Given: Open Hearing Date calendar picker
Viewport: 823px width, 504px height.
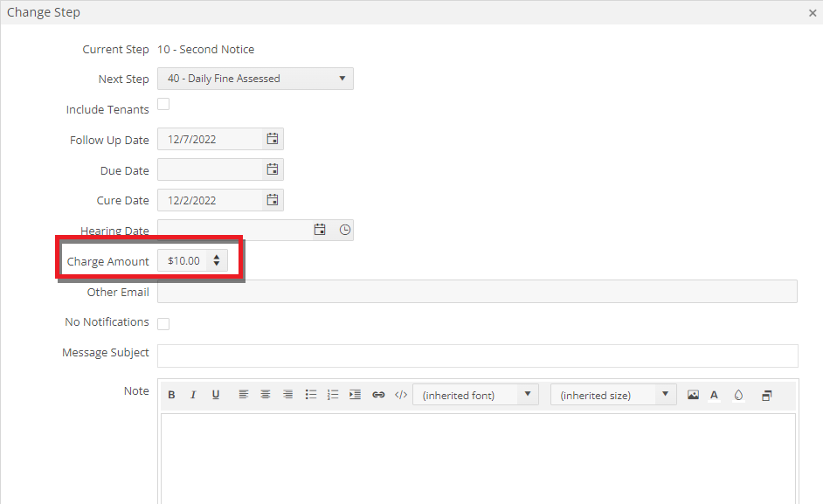Looking at the screenshot, I should pos(320,230).
